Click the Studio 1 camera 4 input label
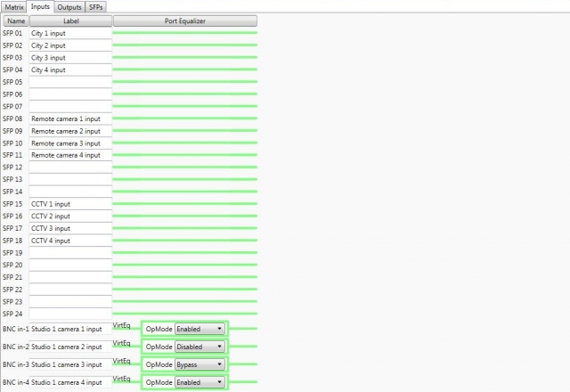Screen dimensions: 570x392 (70, 382)
